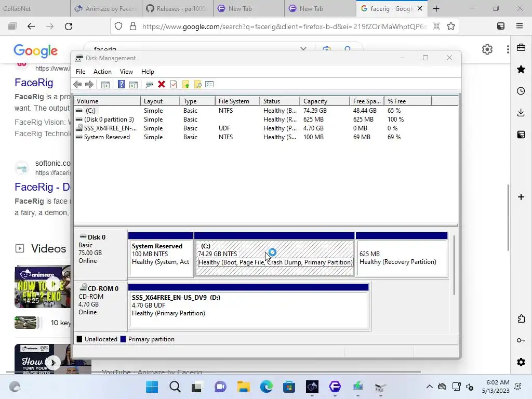This screenshot has width=532, height=399.
Task: Click the UDF file system cell
Action: coord(224,128)
